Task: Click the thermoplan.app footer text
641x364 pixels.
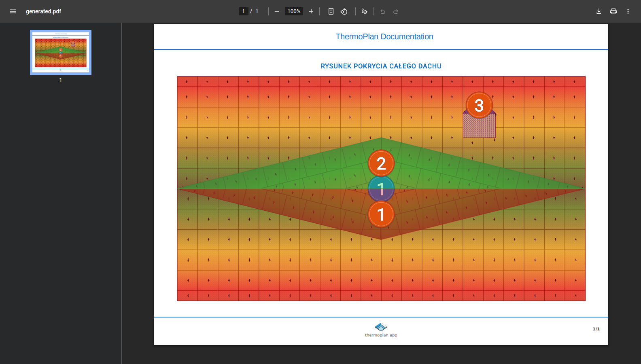Action: [381, 335]
